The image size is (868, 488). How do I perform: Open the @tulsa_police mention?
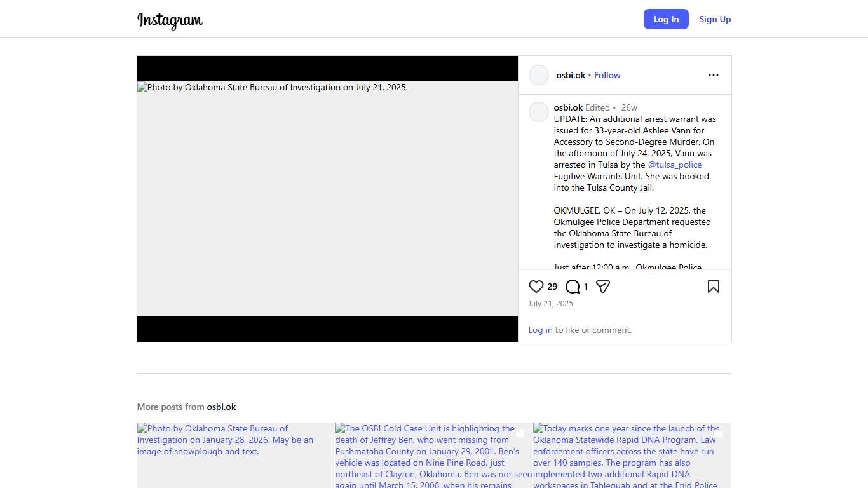pos(675,165)
